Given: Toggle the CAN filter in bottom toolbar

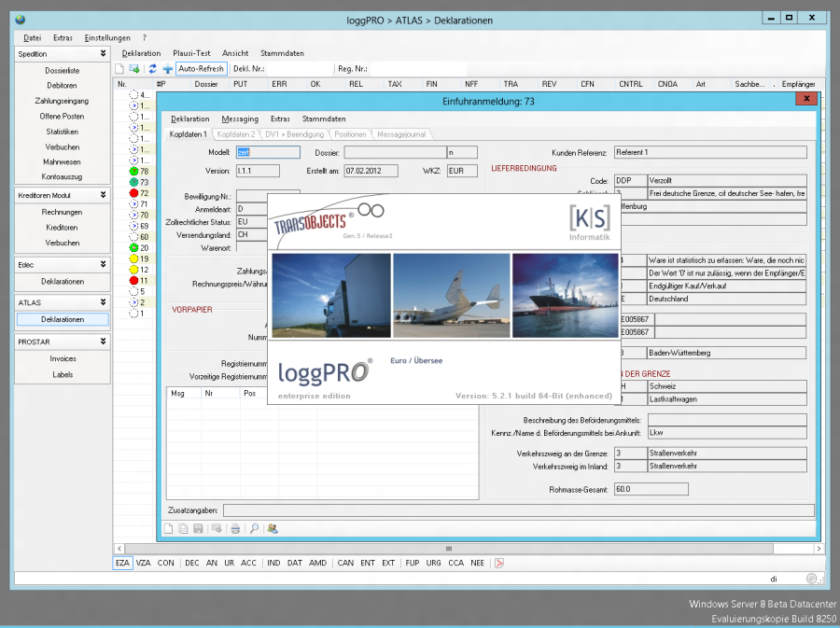Looking at the screenshot, I should (345, 563).
